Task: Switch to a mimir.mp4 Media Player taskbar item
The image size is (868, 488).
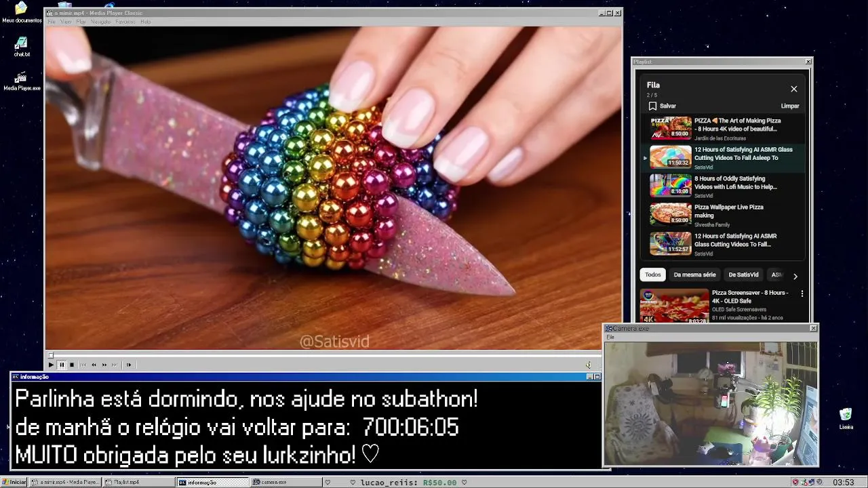Action: click(x=65, y=482)
